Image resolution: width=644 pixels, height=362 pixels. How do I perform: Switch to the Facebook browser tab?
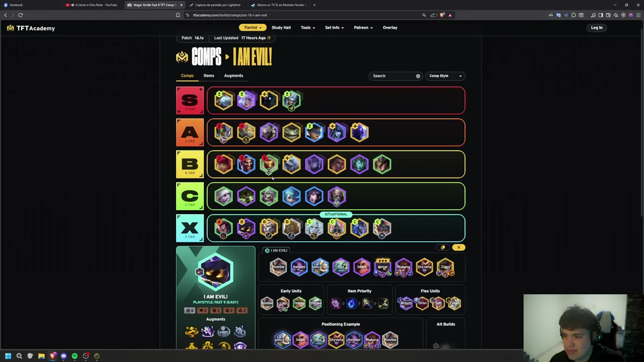[x=30, y=5]
